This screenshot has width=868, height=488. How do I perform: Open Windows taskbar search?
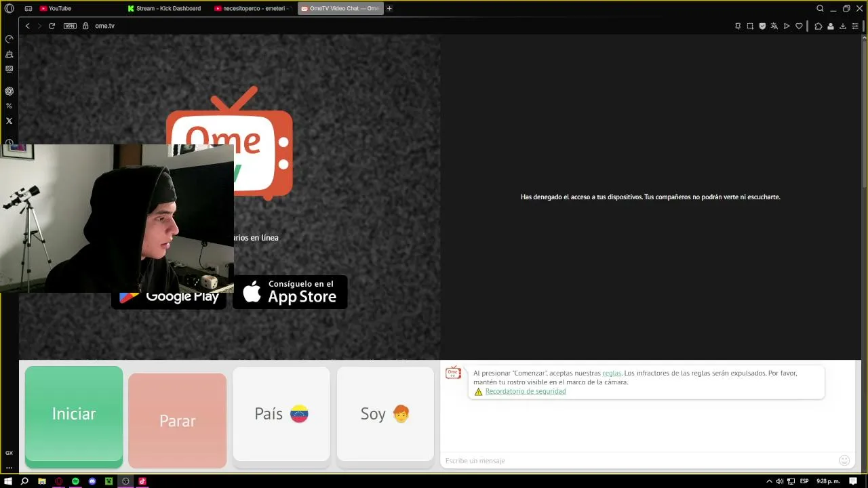pos(25,481)
